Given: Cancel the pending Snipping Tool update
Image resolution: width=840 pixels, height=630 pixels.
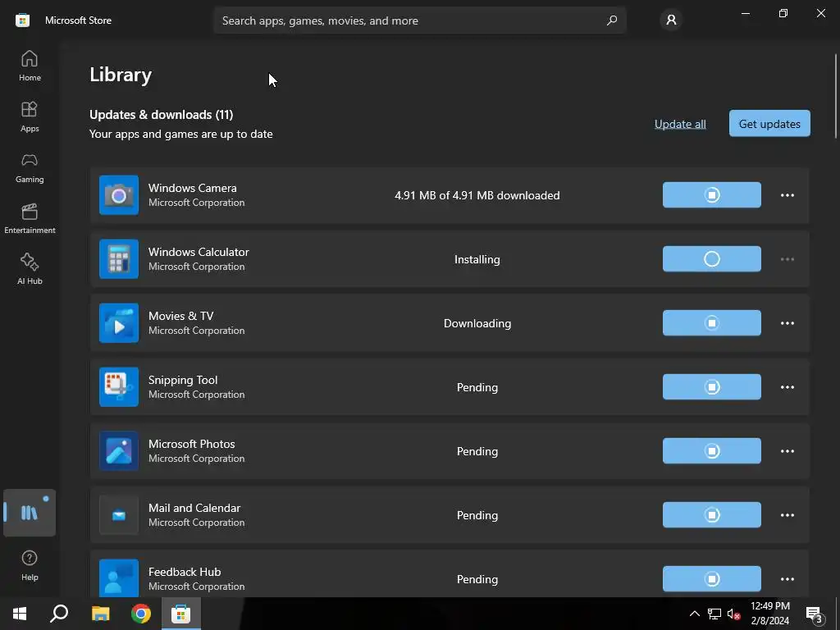Looking at the screenshot, I should (711, 387).
